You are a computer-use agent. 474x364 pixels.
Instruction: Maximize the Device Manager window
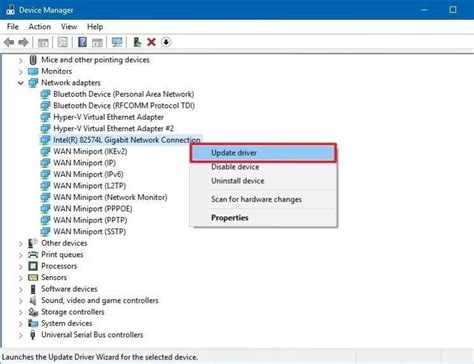453,10
